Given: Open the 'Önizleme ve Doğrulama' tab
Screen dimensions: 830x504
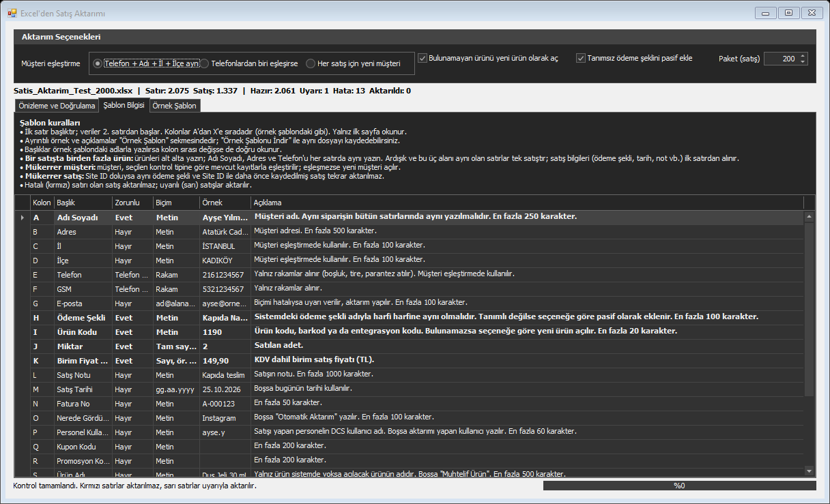Looking at the screenshot, I should coord(57,106).
